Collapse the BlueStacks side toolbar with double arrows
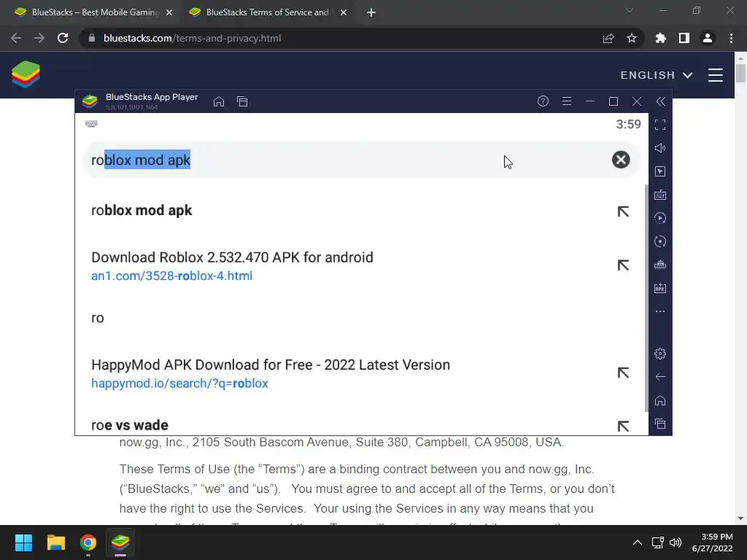This screenshot has height=560, width=747. click(660, 101)
